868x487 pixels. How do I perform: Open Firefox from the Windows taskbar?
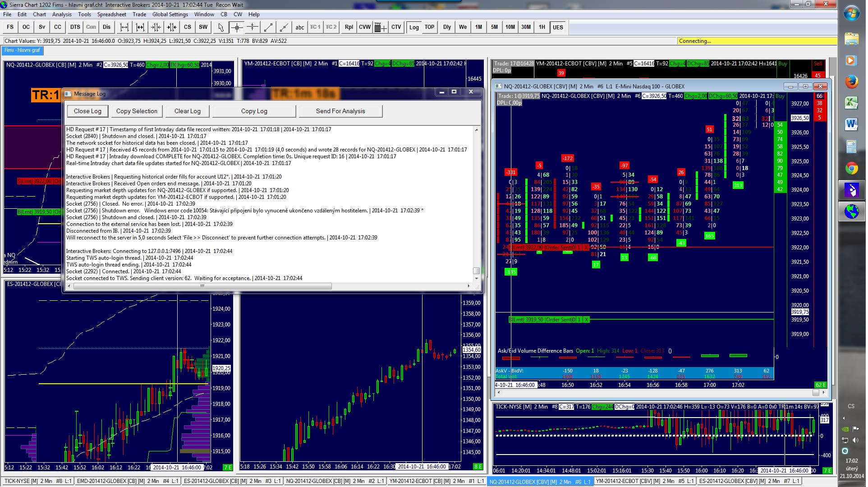point(851,82)
